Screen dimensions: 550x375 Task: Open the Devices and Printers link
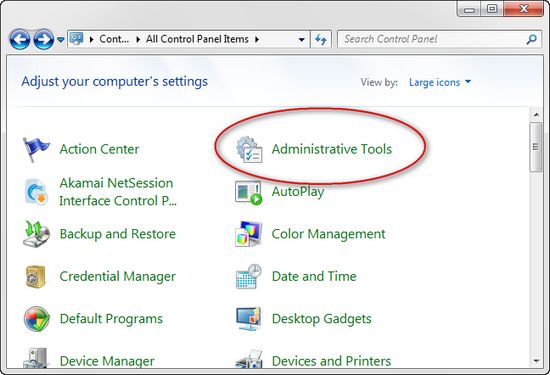[x=331, y=361]
